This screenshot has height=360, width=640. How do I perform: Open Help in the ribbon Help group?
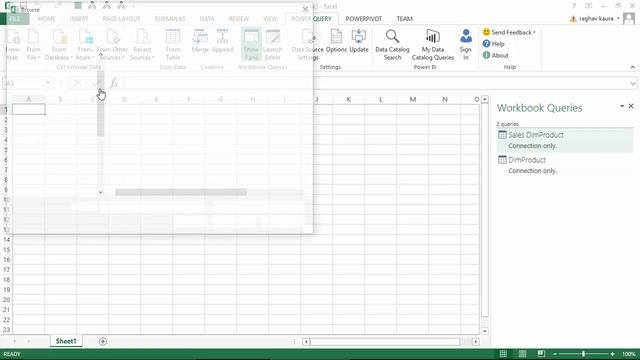click(x=493, y=44)
